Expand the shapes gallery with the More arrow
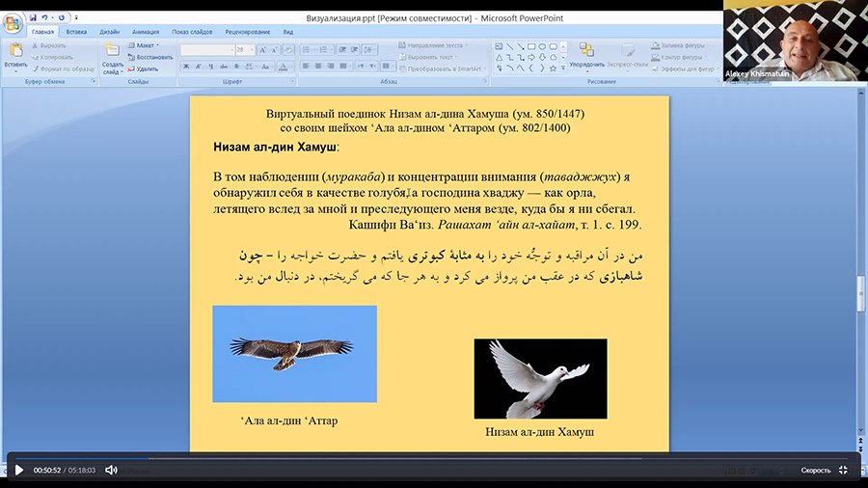Screen dimensions: 868x488 (x=563, y=68)
